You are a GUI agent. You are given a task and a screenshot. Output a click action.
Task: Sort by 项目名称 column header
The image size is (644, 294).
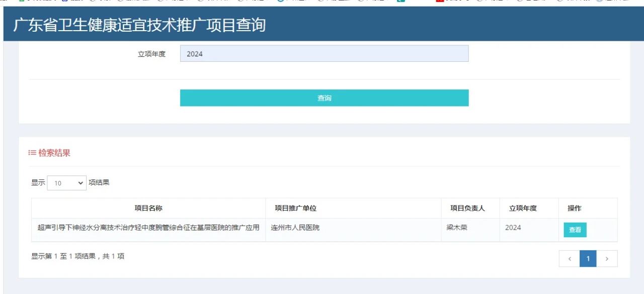(148, 208)
